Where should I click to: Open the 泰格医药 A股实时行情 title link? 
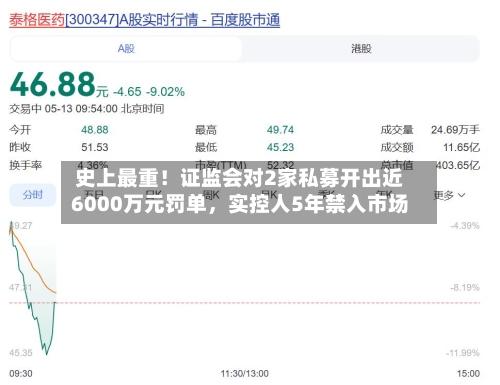(144, 20)
